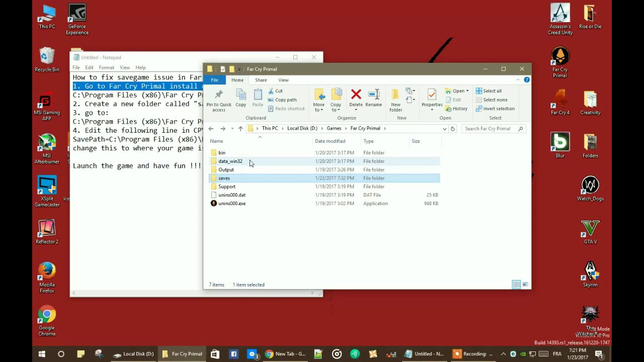Select the Watch_Dogs desktop shortcut
The width and height of the screenshot is (644, 362).
[x=590, y=189]
